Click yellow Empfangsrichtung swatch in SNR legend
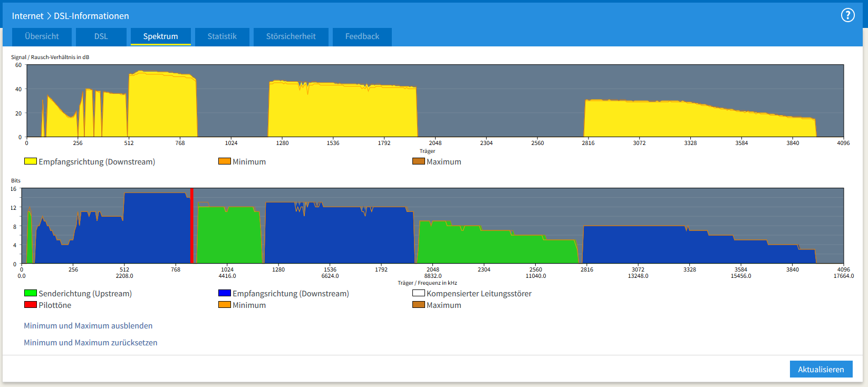The image size is (868, 387). (x=31, y=161)
